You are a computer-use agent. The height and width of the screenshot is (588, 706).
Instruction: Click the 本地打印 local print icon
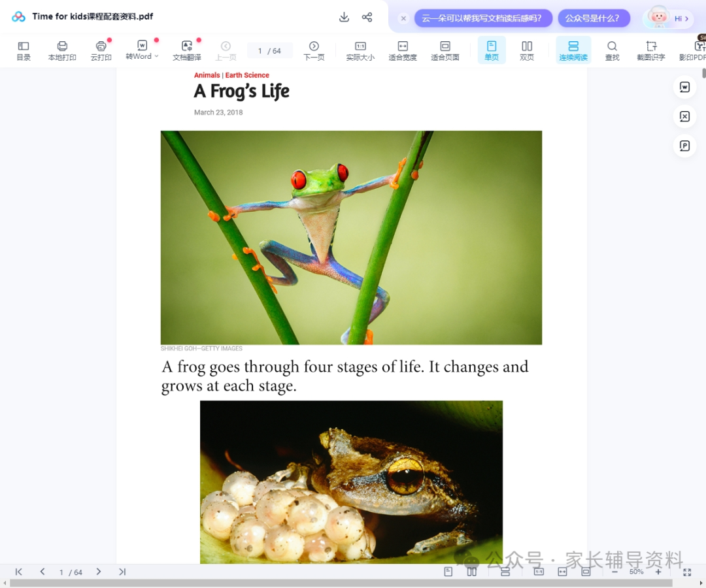point(62,50)
